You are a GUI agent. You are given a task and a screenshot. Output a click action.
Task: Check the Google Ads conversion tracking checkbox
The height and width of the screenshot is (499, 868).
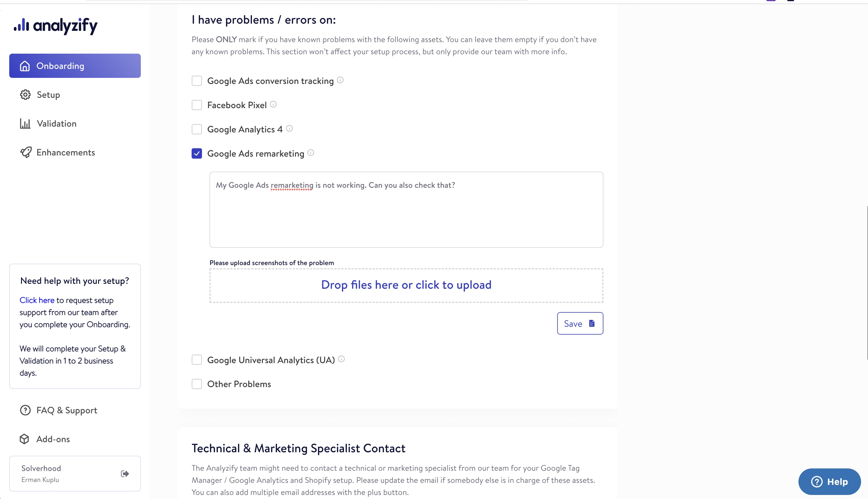coord(197,80)
